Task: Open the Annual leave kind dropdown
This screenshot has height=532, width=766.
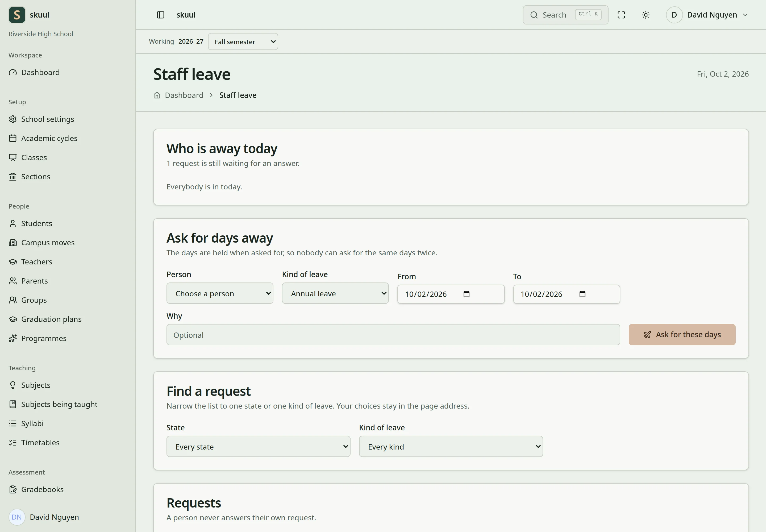Action: pyautogui.click(x=335, y=293)
